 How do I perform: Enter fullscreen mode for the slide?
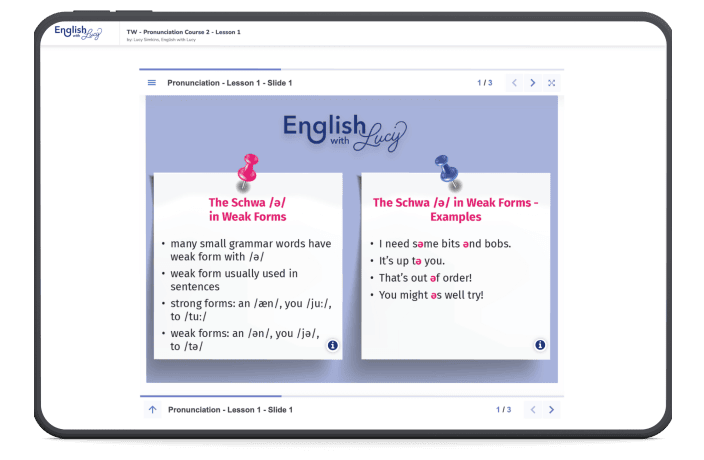click(552, 83)
